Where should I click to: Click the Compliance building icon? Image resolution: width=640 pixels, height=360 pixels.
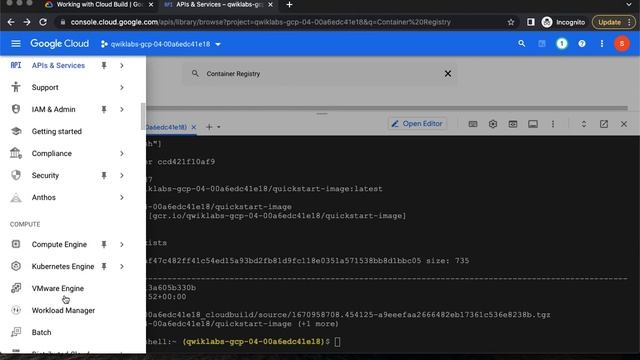coord(16,153)
